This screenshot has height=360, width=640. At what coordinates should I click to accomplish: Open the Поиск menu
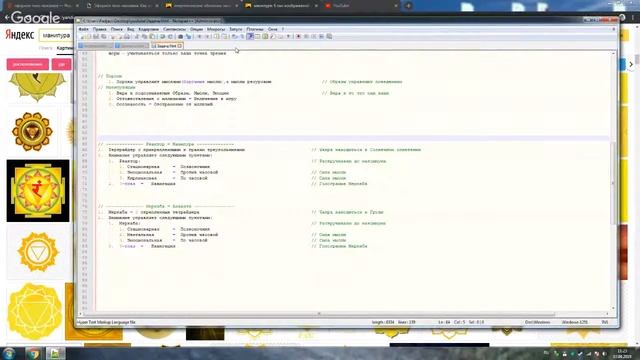tap(117, 29)
